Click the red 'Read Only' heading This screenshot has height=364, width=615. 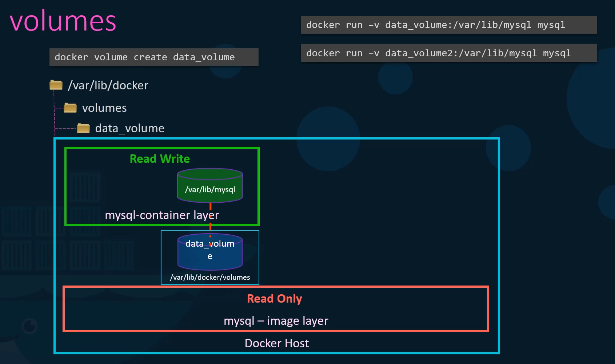[x=275, y=299]
